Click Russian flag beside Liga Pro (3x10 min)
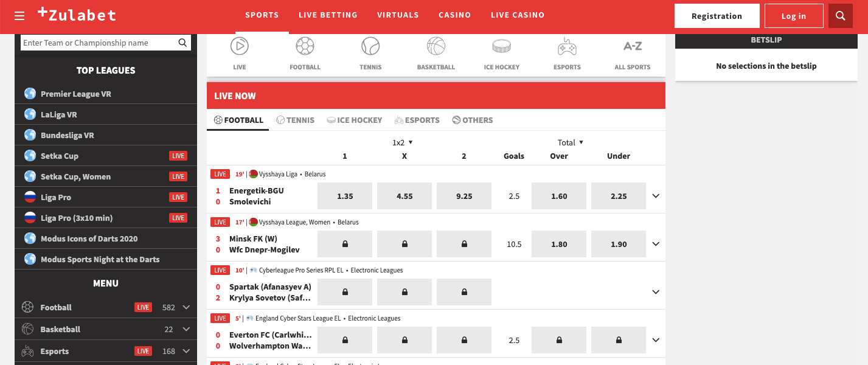The height and width of the screenshot is (365, 868). (30, 218)
